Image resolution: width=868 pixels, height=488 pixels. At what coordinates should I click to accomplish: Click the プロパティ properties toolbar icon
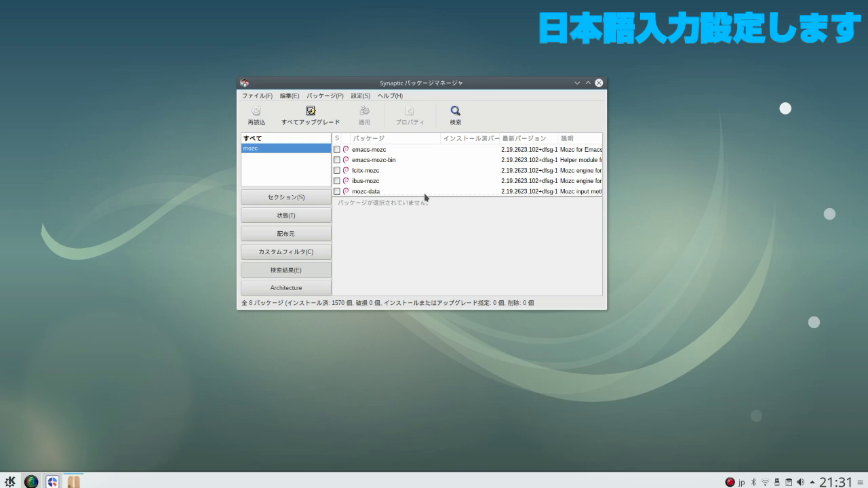[x=410, y=110]
